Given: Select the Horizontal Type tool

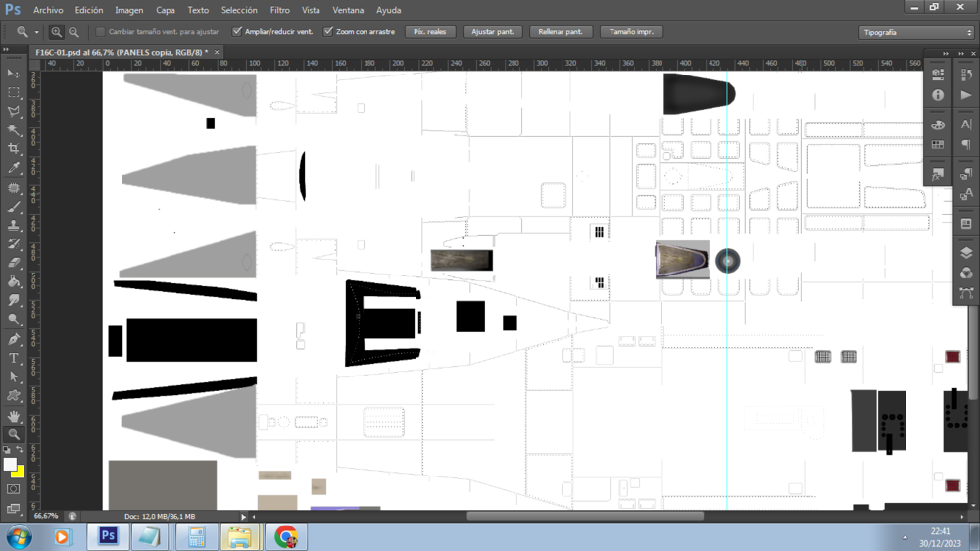Looking at the screenshot, I should pyautogui.click(x=14, y=358).
